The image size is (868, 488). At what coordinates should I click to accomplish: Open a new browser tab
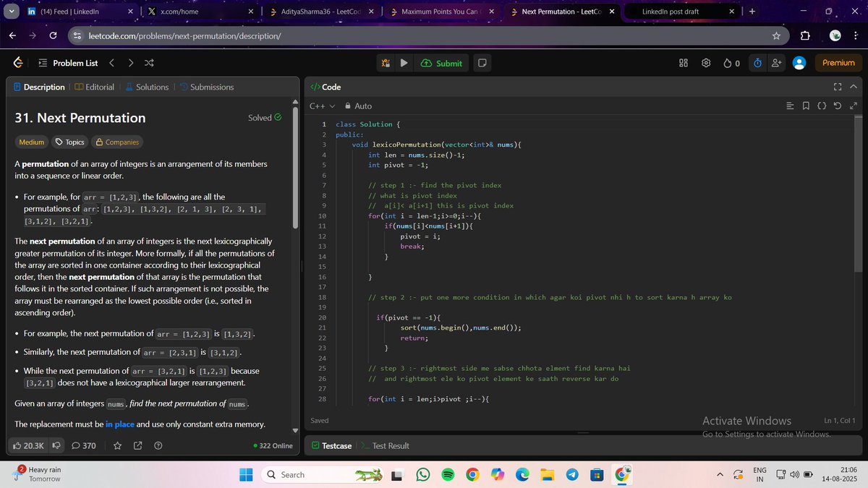752,12
